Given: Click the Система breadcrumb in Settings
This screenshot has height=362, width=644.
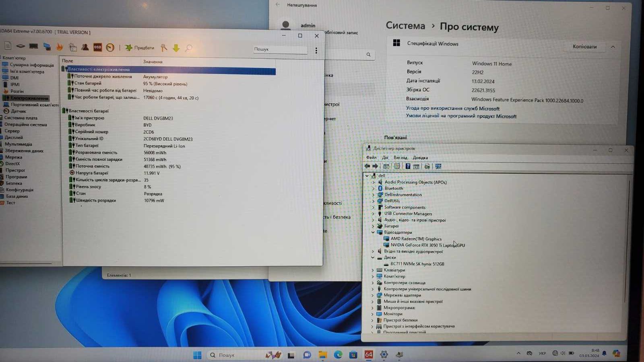Looking at the screenshot, I should coord(405,26).
